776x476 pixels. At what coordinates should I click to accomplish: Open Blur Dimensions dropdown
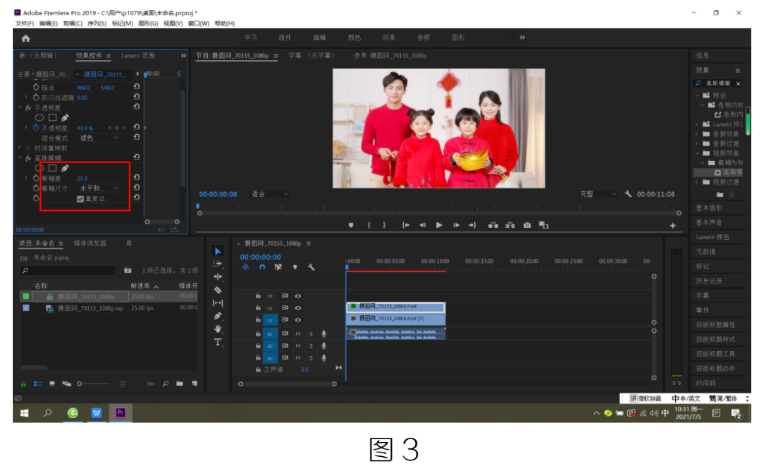pos(98,189)
